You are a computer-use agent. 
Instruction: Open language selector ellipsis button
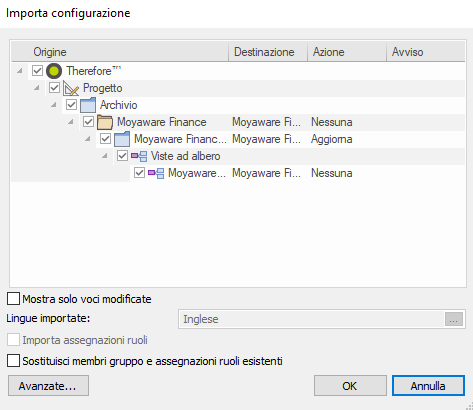(454, 319)
